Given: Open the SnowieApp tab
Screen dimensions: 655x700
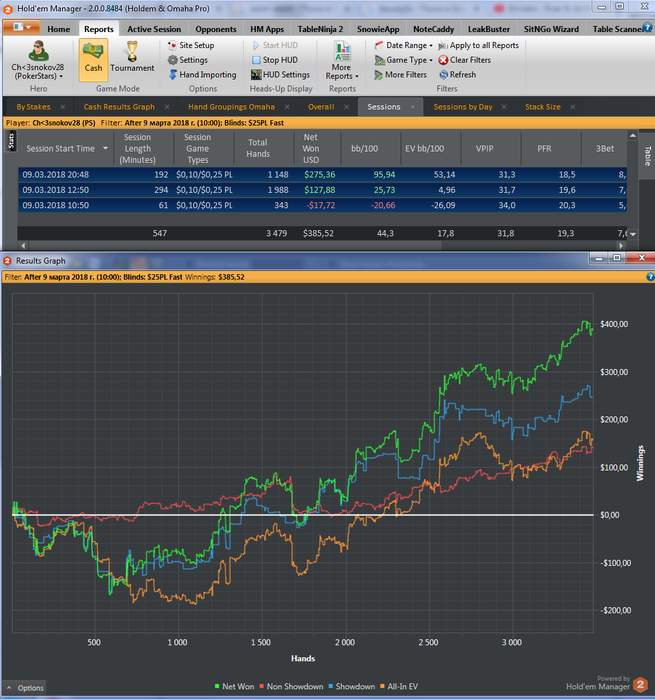Looking at the screenshot, I should point(378,29).
